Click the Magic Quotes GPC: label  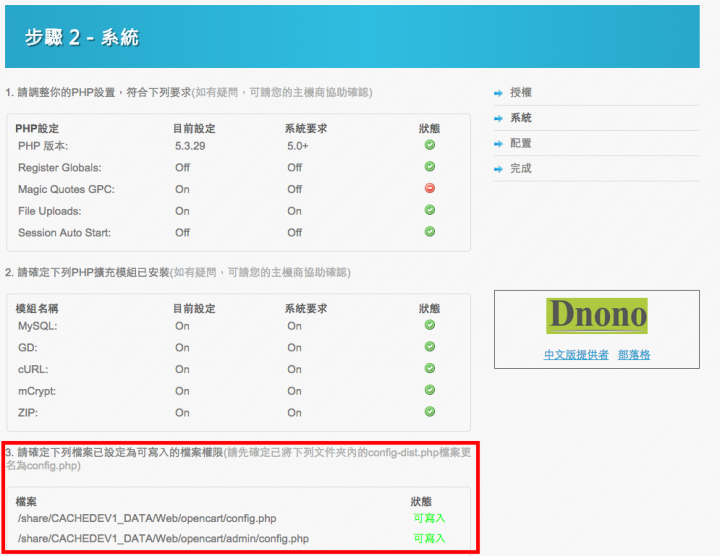click(x=66, y=189)
